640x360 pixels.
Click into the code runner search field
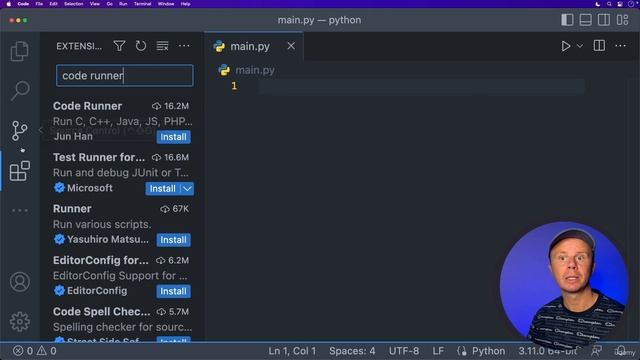coord(125,76)
